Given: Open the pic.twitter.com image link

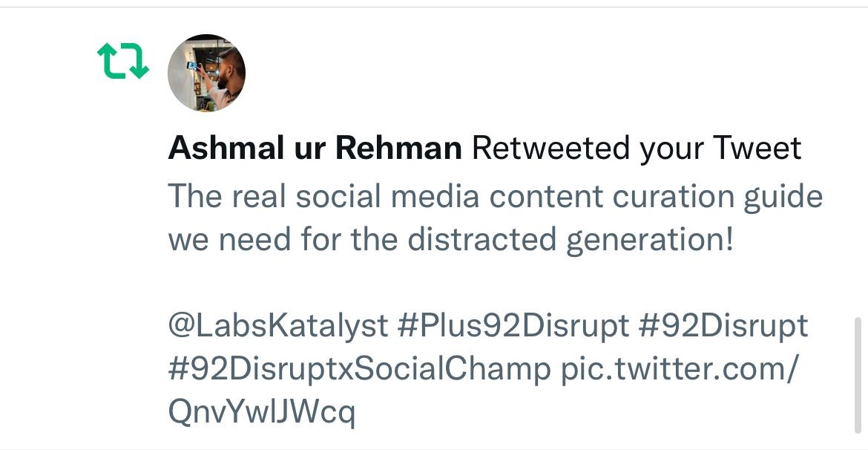Looking at the screenshot, I should click(x=680, y=368).
